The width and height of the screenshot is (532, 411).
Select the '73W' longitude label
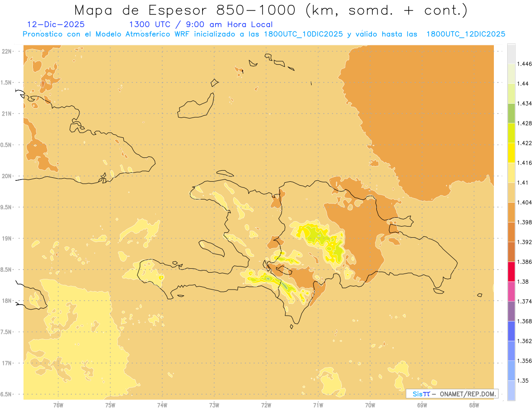[x=214, y=405]
